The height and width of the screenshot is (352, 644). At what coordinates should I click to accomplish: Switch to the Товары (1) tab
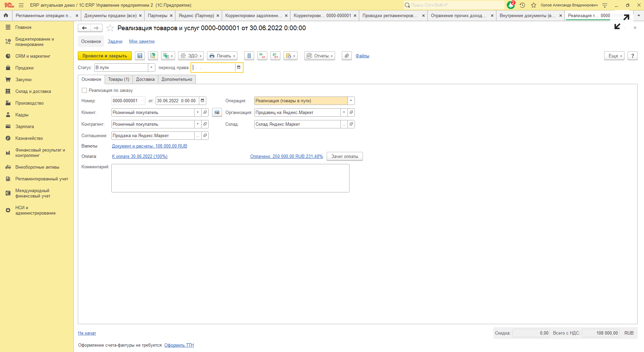(x=118, y=79)
